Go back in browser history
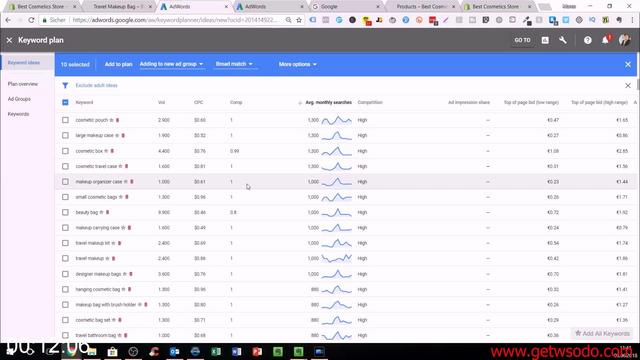This screenshot has height=360, width=640. coord(8,20)
